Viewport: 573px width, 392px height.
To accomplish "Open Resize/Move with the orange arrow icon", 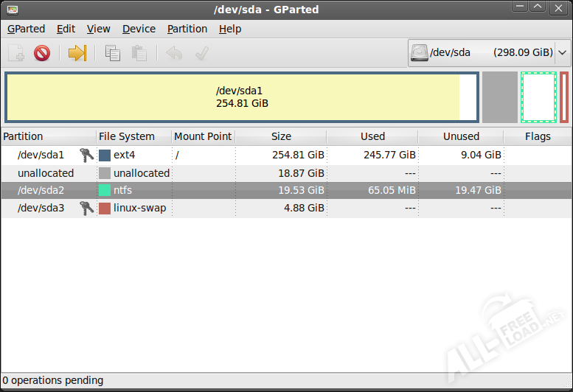I will [x=77, y=53].
